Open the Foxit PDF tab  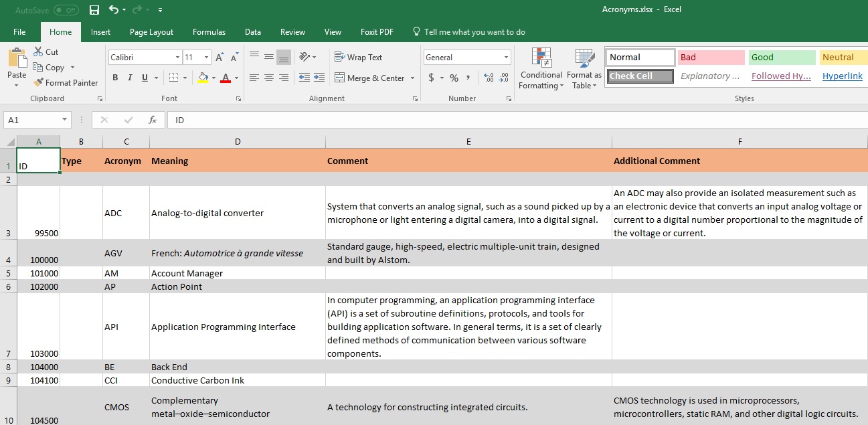377,32
